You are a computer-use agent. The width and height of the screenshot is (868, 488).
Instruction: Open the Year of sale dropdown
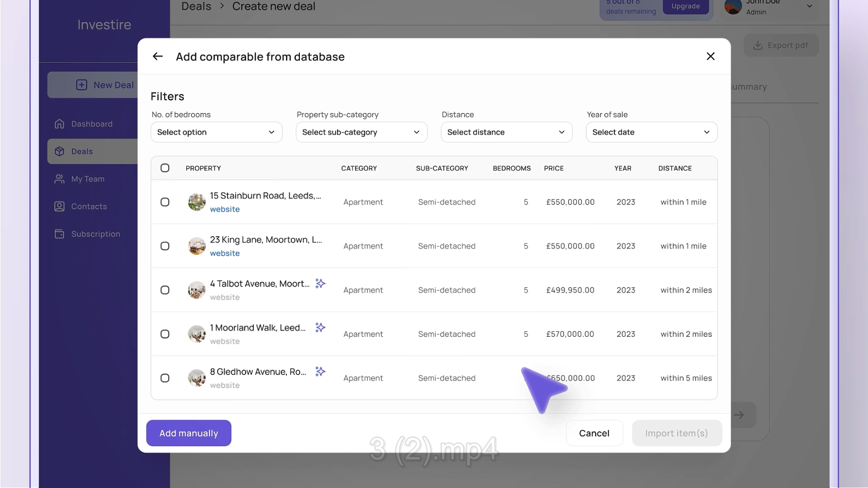pos(651,132)
